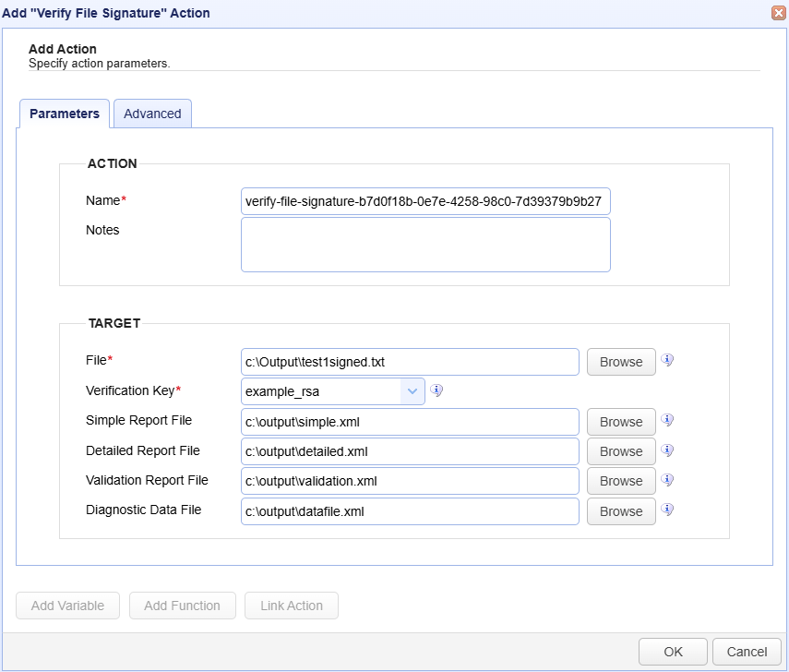
Task: Click the Link Action button
Action: 292,606
